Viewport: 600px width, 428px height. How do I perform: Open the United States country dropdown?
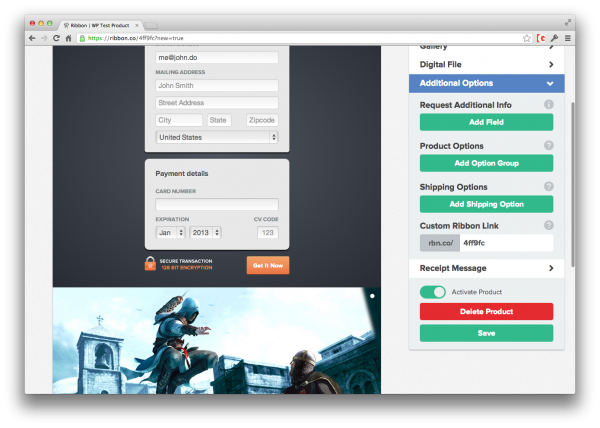[x=217, y=137]
